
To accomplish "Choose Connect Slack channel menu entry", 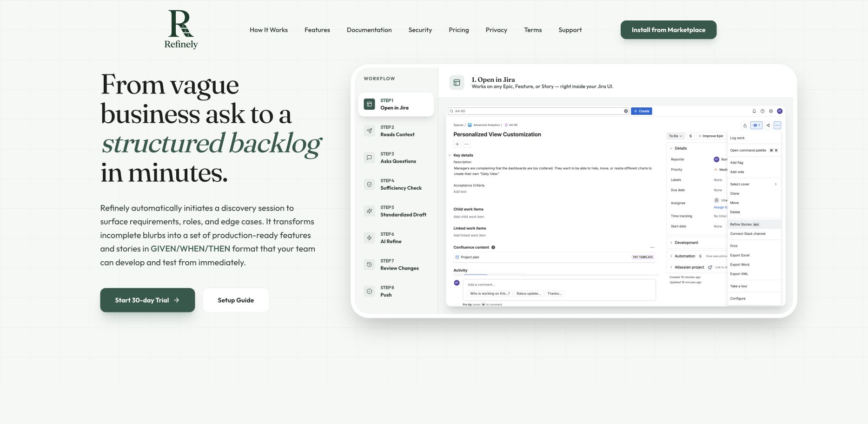I will tap(754, 234).
